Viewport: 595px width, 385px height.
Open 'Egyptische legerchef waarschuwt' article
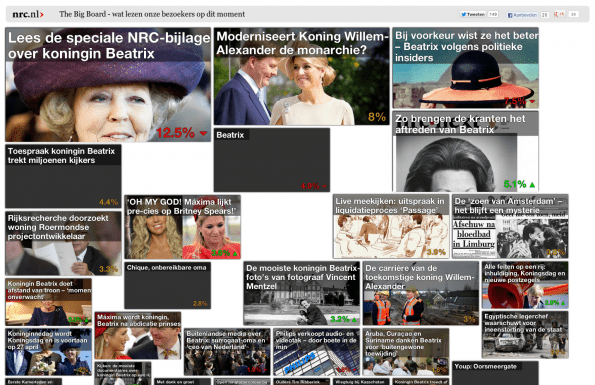[x=525, y=335]
